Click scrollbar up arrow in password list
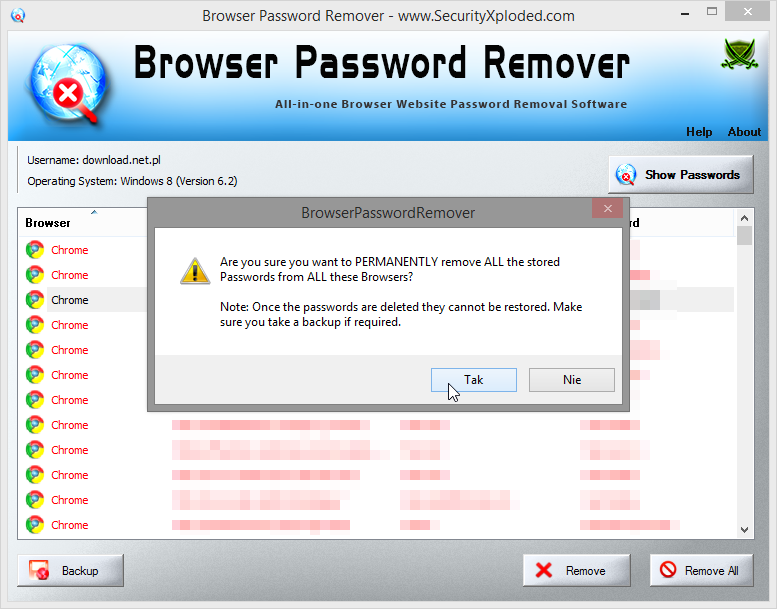The width and height of the screenshot is (777, 609). tap(744, 218)
